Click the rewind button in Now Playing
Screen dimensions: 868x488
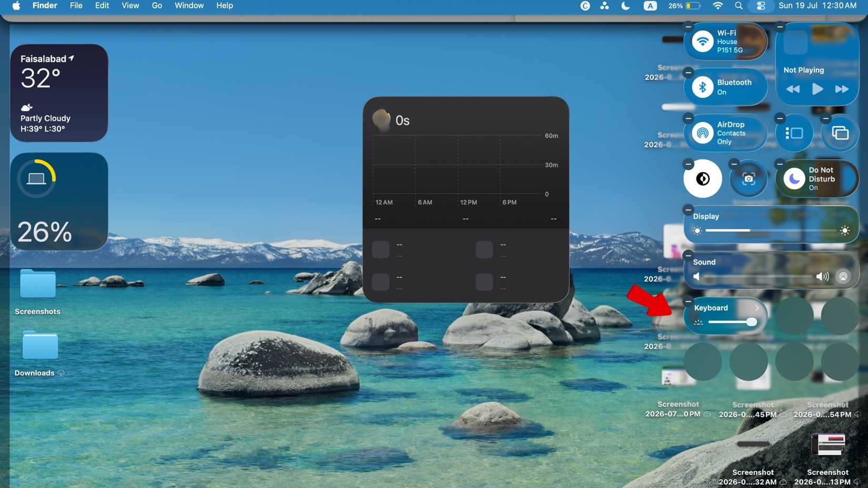(793, 89)
